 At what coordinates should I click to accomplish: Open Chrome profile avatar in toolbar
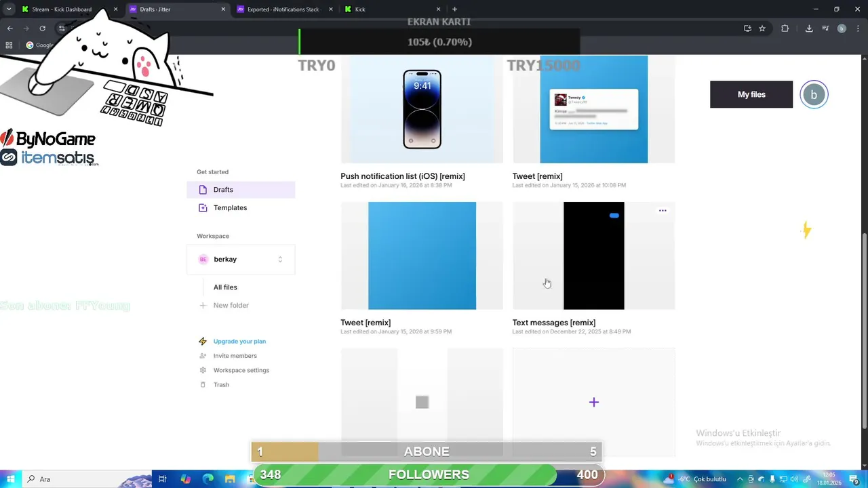[842, 28]
